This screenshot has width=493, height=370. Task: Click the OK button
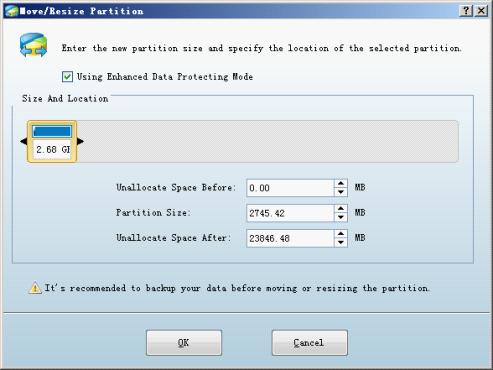tap(184, 343)
